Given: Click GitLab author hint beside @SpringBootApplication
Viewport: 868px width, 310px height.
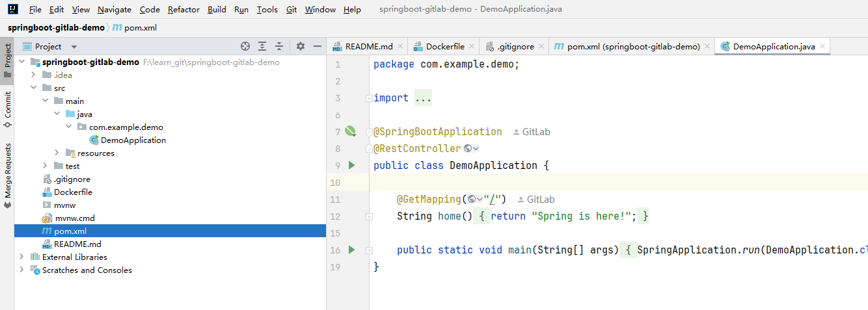Looking at the screenshot, I should pos(532,132).
